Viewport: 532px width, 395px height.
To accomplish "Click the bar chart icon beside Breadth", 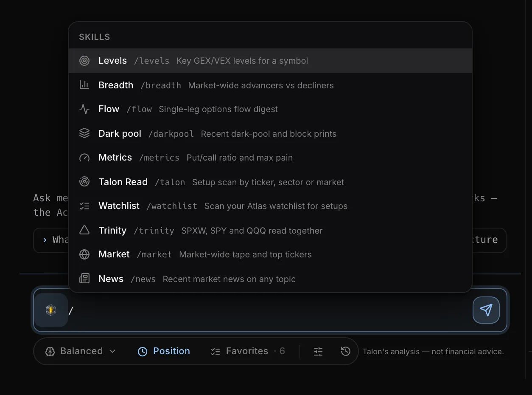I will [x=84, y=85].
